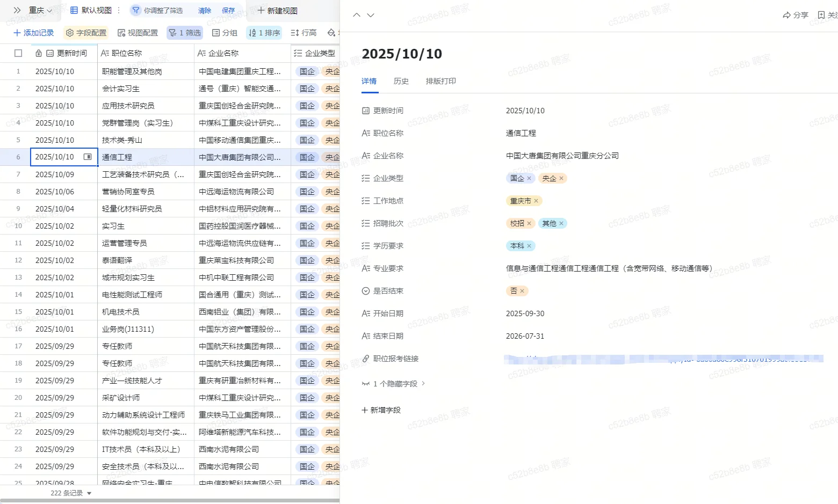Select all rows via header checkbox

(18, 53)
